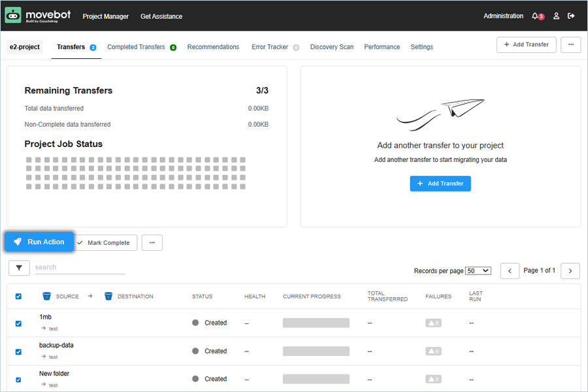Click the source bucket icon in table header
Viewport: 588px width, 392px height.
click(x=46, y=296)
